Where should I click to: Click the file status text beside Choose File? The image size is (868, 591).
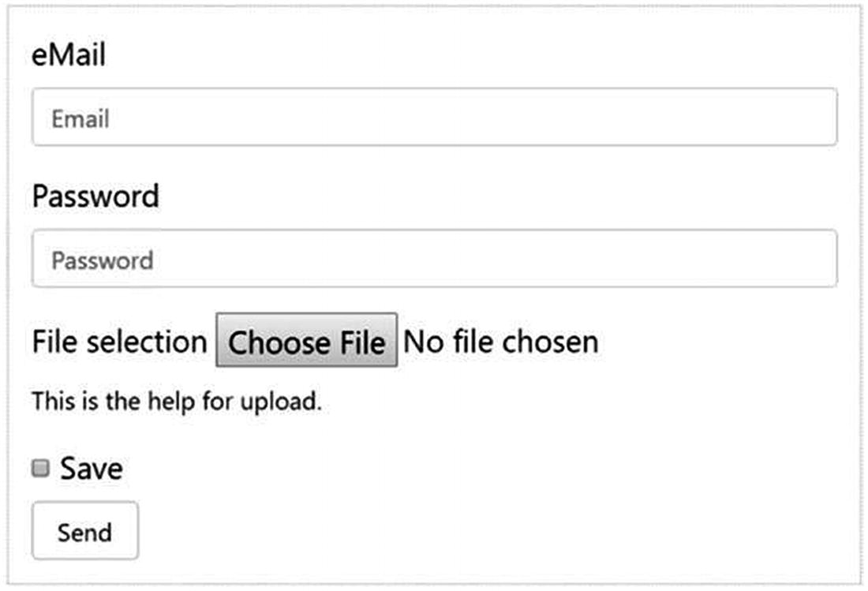[501, 342]
